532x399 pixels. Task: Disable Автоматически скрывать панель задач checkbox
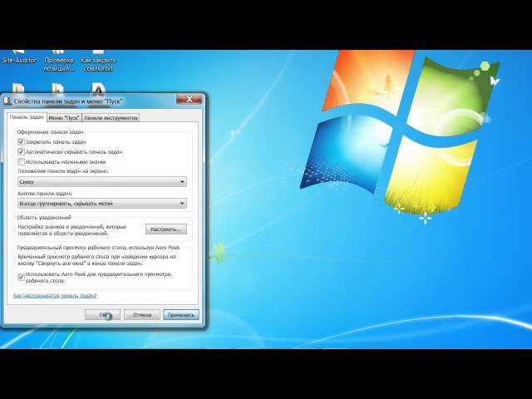pos(21,151)
